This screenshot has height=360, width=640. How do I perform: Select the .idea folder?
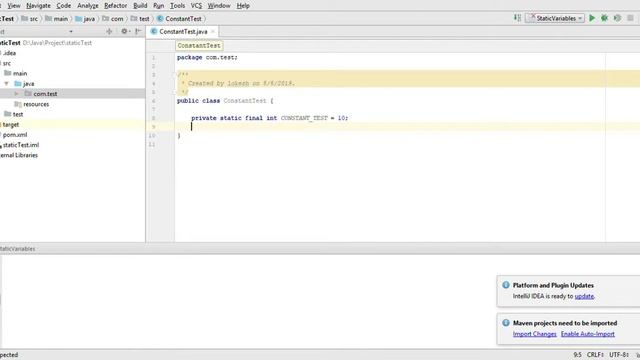click(9, 53)
